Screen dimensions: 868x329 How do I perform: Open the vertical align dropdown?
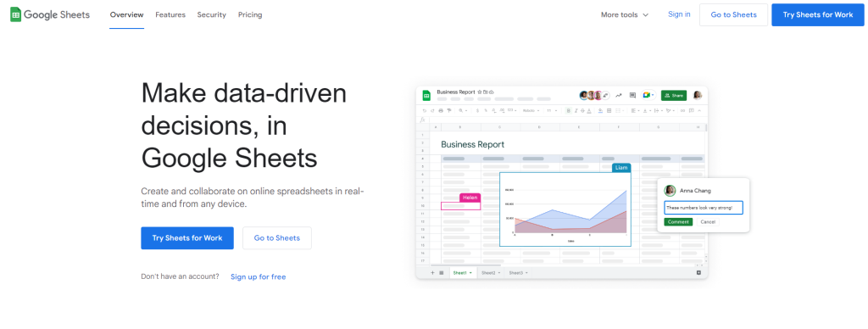point(647,111)
